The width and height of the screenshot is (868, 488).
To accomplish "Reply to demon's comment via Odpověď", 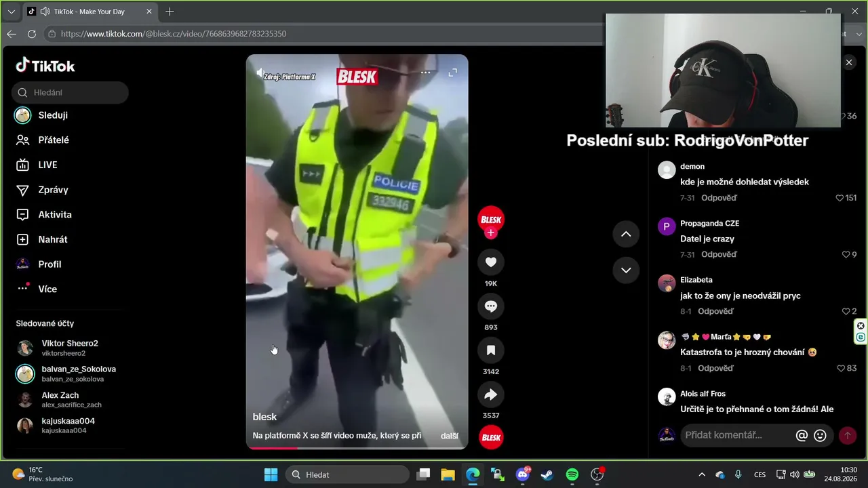I will click(x=719, y=198).
